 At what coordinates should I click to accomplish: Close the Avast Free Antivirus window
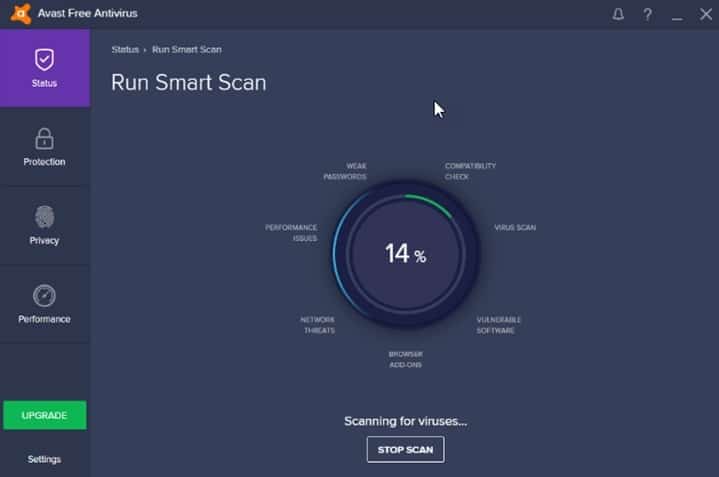click(x=706, y=14)
